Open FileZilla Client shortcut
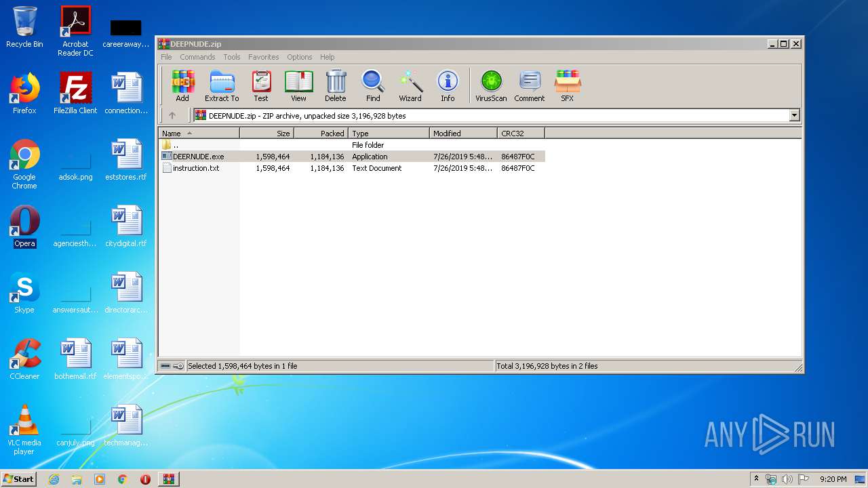The height and width of the screenshot is (488, 868). (x=75, y=94)
